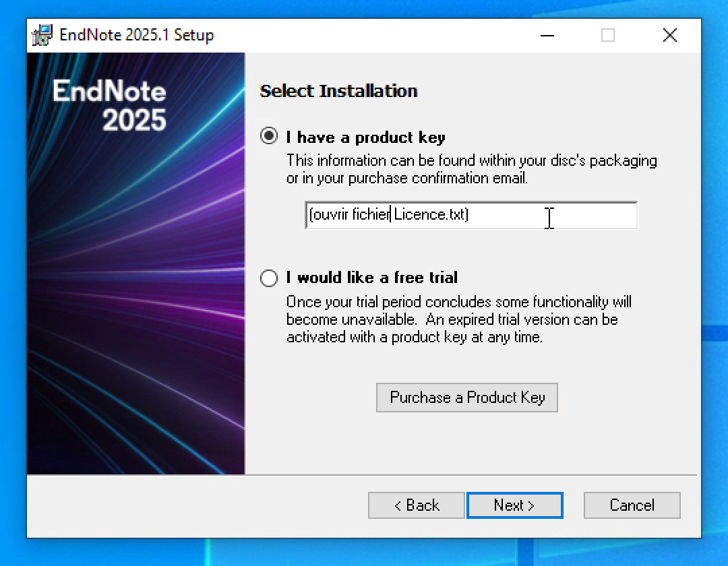This screenshot has height=566, width=728.
Task: Close the EndNote Setup dialog with X
Action: tap(669, 35)
